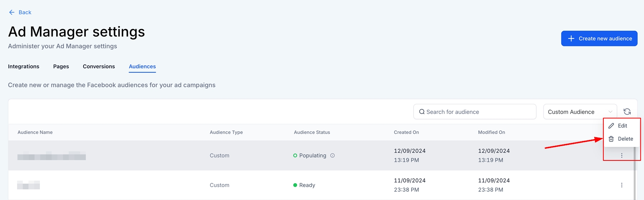
Task: Click the trash icon for Delete
Action: coord(611,139)
